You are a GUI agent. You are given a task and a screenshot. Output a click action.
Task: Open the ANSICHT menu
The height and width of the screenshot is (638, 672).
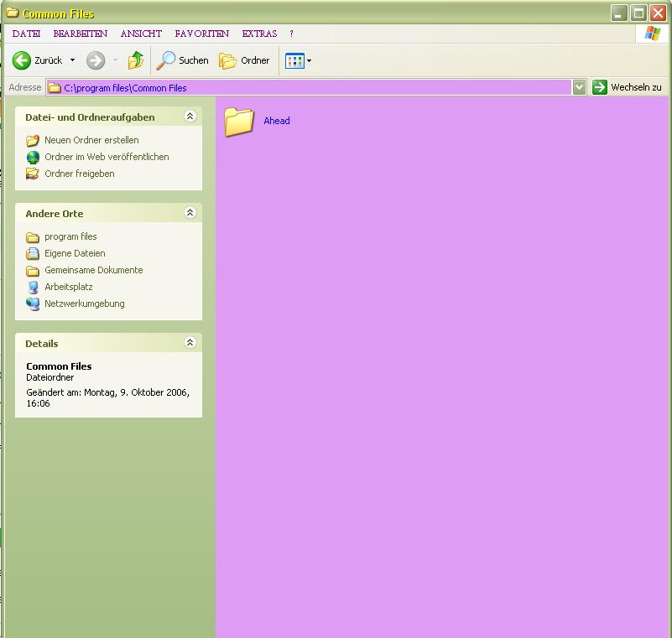141,34
